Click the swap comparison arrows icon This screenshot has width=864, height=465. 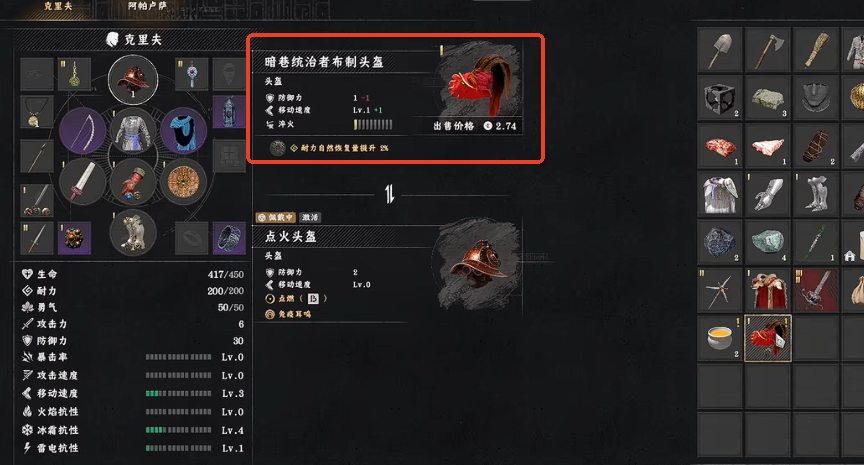point(390,194)
